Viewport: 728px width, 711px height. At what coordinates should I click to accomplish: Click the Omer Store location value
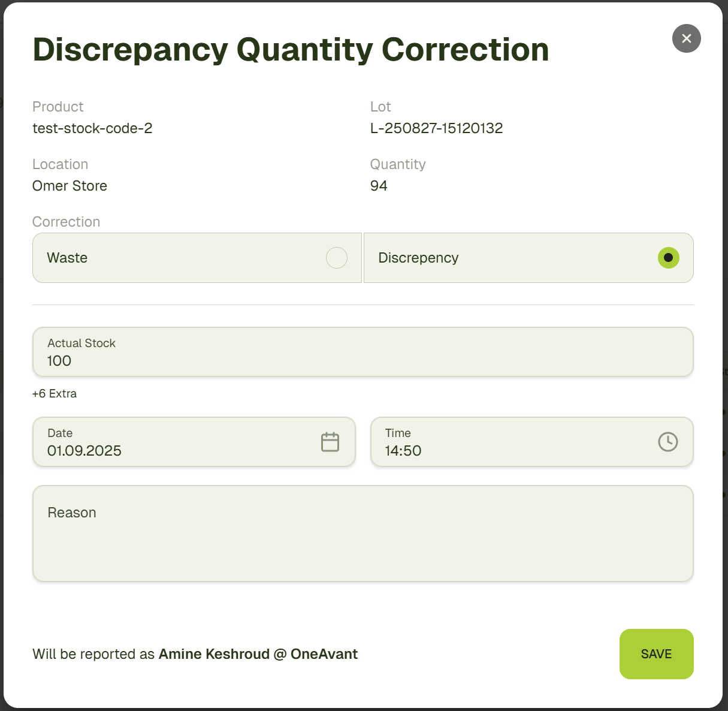70,186
